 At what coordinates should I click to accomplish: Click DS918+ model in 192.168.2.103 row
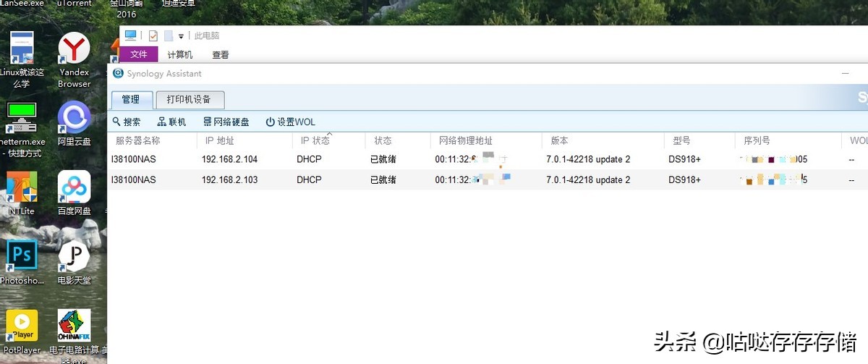point(684,179)
